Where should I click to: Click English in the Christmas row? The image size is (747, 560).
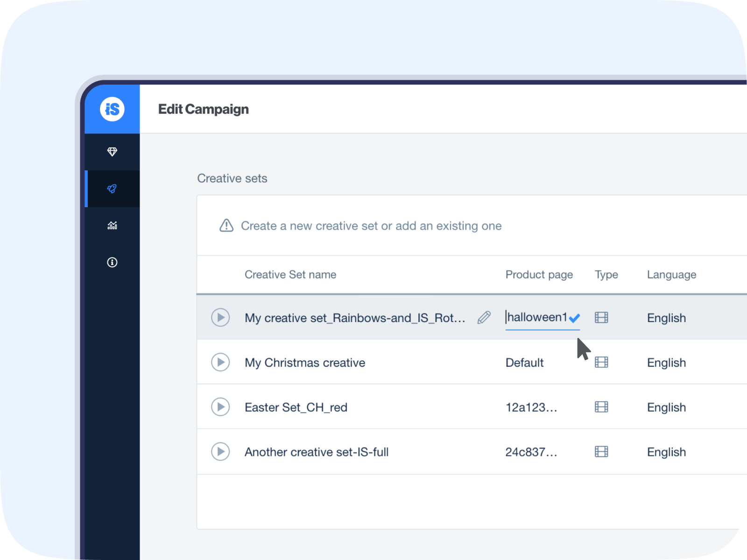[666, 363]
